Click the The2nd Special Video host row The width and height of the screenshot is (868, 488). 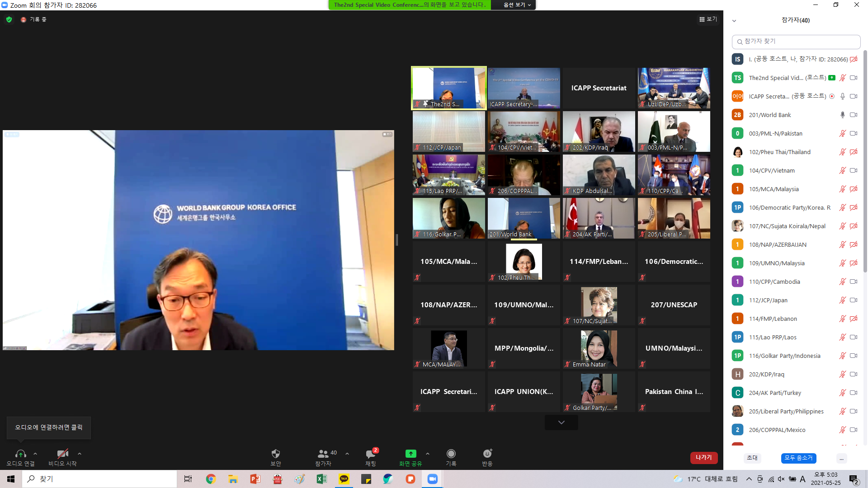click(796, 78)
